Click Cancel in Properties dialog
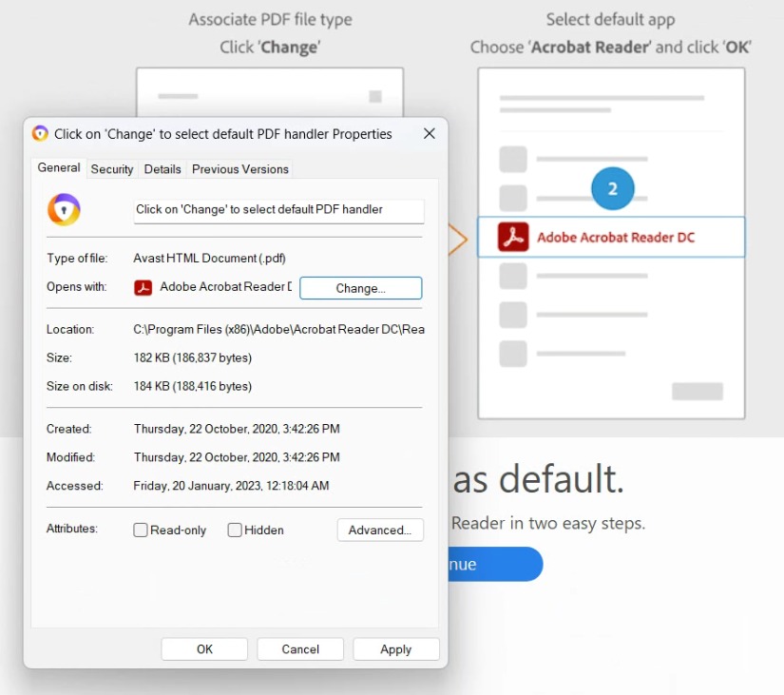Image resolution: width=784 pixels, height=695 pixels. pyautogui.click(x=300, y=649)
